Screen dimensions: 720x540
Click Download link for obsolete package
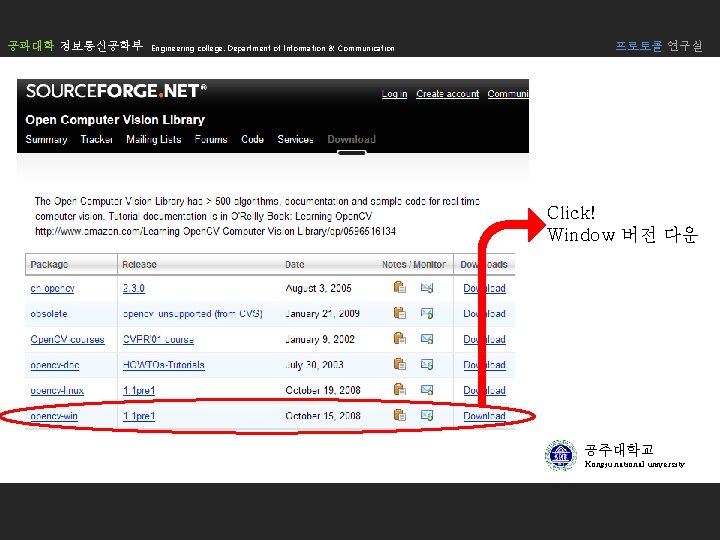pos(484,314)
